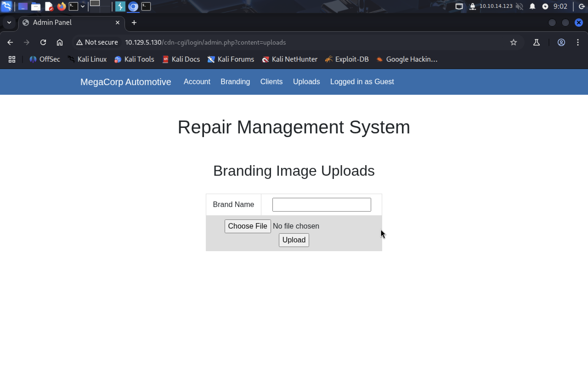Open the Kali NetHunter bookmark
This screenshot has height=368, width=588.
pos(290,59)
